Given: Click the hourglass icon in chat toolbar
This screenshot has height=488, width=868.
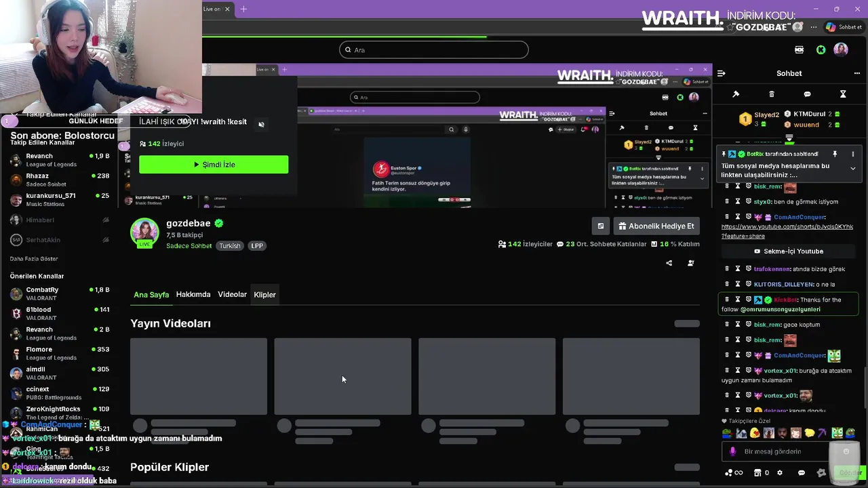Looking at the screenshot, I should [x=843, y=94].
